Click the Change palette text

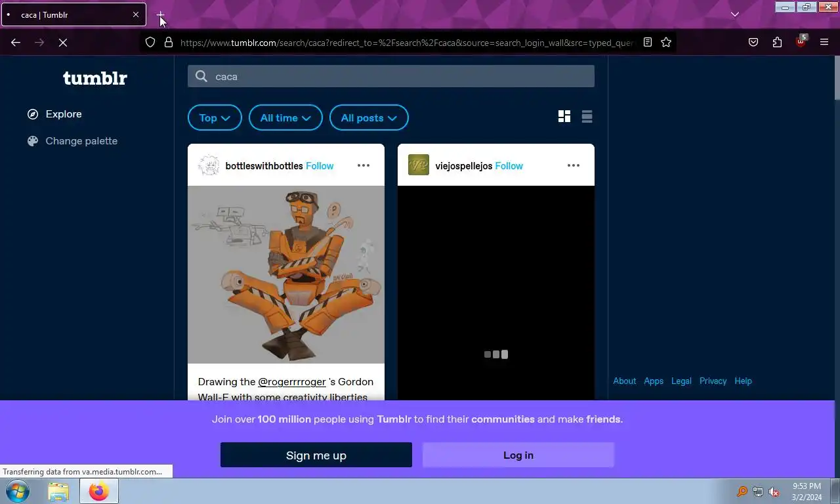[81, 141]
